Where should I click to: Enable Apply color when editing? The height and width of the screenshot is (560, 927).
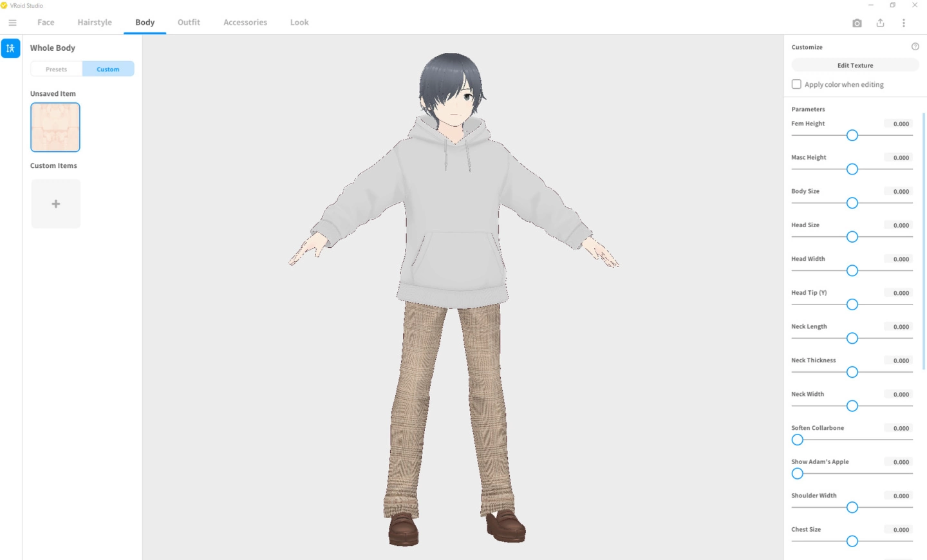(796, 84)
